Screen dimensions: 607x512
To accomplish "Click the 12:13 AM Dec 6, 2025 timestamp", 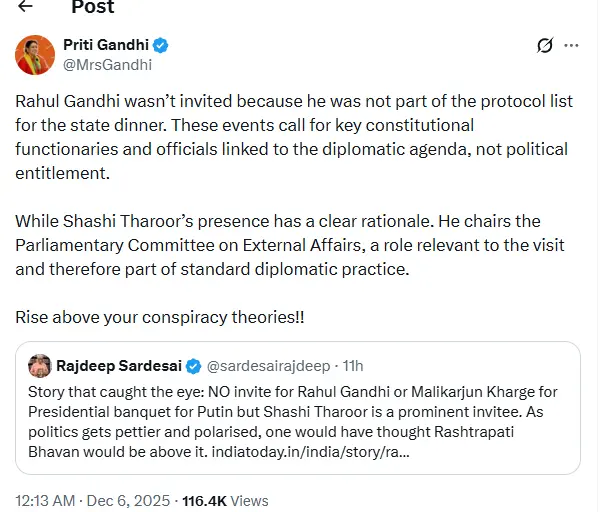I will coord(88,499).
